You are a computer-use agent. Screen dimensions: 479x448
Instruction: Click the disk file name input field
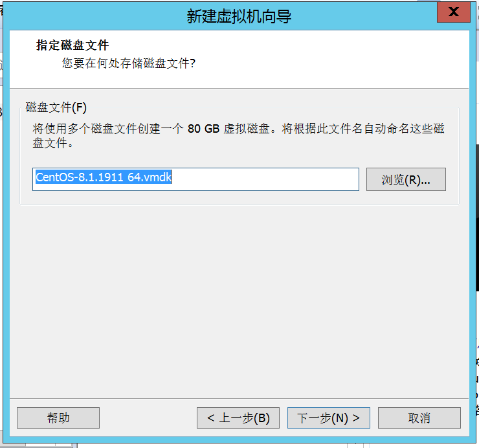(195, 179)
